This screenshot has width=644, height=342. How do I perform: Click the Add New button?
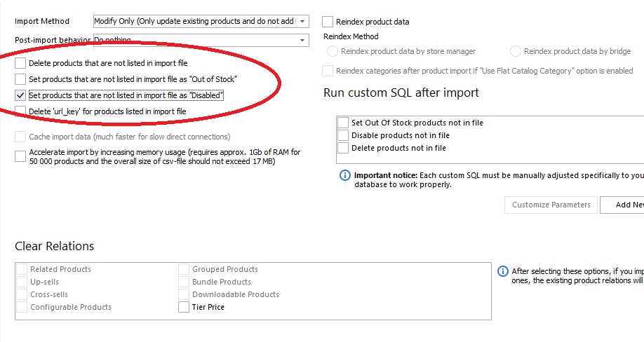point(624,205)
